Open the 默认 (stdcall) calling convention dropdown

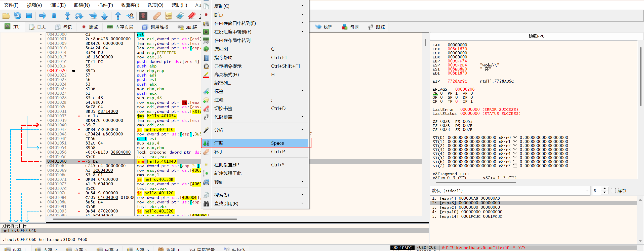(510, 191)
